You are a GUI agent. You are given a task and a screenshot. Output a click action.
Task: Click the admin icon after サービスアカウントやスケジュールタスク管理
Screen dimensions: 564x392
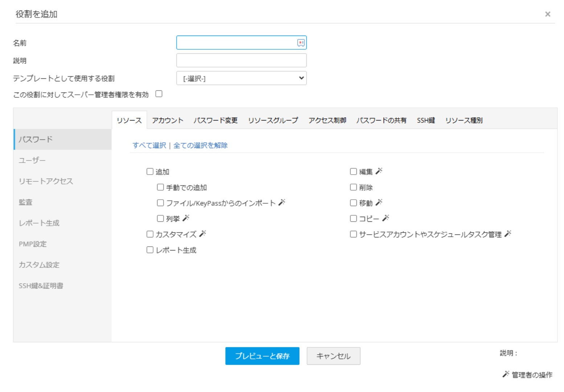tap(508, 234)
